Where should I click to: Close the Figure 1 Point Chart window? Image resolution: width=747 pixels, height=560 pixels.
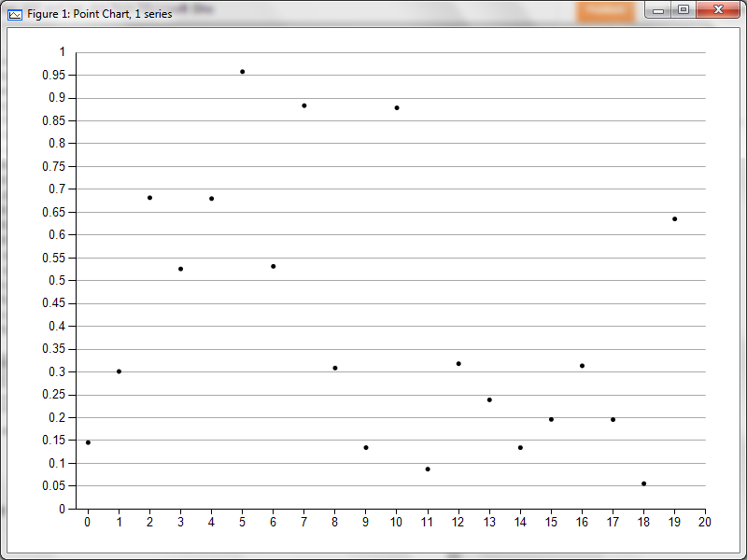718,10
